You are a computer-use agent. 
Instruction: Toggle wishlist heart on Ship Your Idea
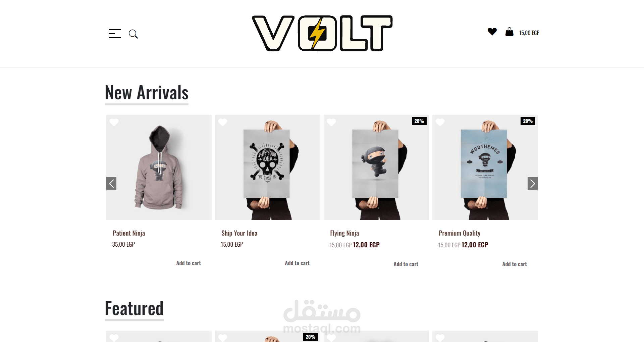point(223,122)
